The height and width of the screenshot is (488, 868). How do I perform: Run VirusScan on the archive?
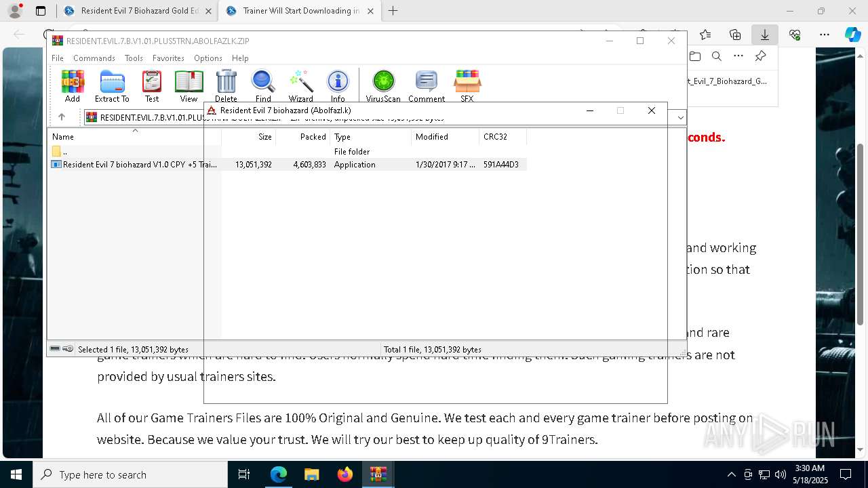pyautogui.click(x=383, y=86)
